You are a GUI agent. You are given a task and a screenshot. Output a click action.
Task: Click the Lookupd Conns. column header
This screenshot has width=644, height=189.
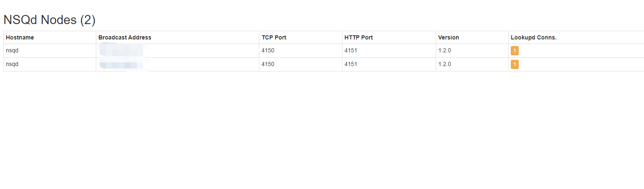coord(533,37)
